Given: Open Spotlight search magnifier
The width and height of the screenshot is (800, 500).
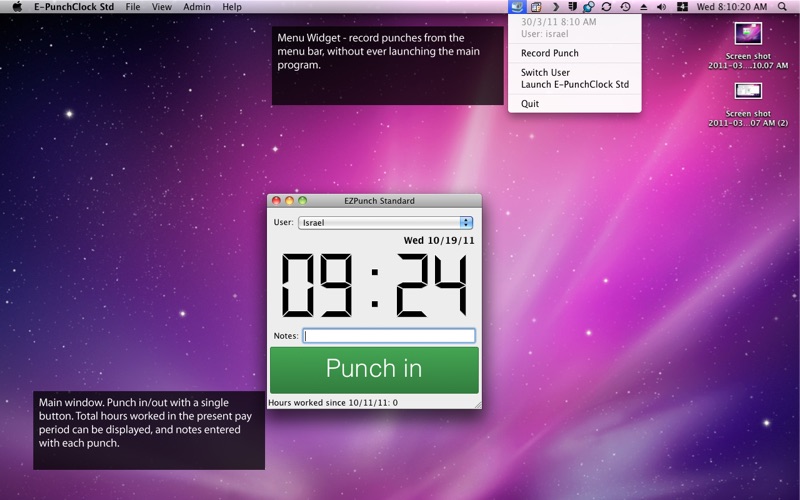Looking at the screenshot, I should click(782, 7).
